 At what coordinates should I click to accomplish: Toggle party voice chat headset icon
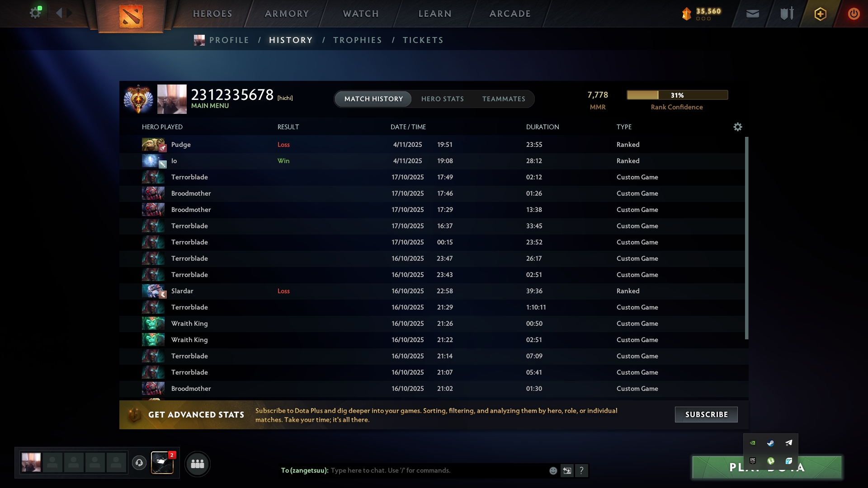[x=139, y=463]
